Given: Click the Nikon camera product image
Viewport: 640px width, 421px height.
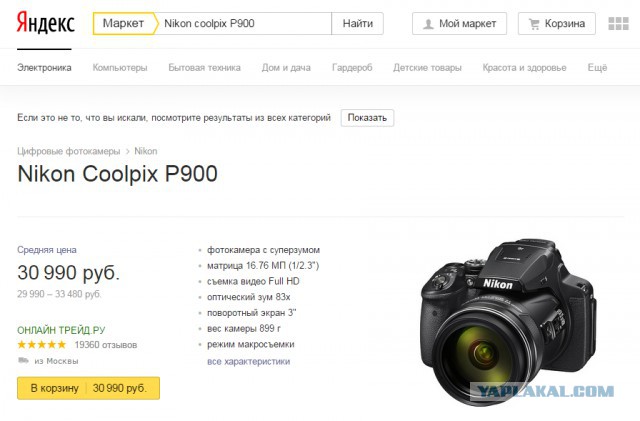Looking at the screenshot, I should tap(508, 321).
